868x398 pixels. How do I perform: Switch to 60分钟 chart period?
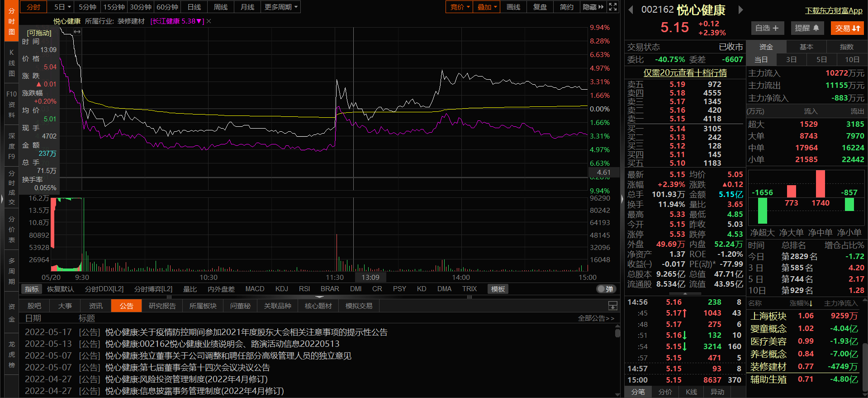point(167,7)
